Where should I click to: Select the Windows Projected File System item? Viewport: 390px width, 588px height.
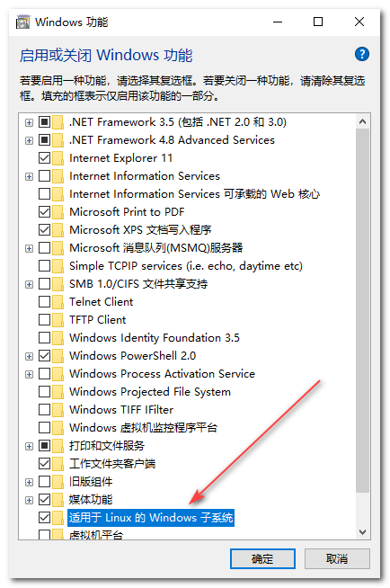(150, 392)
